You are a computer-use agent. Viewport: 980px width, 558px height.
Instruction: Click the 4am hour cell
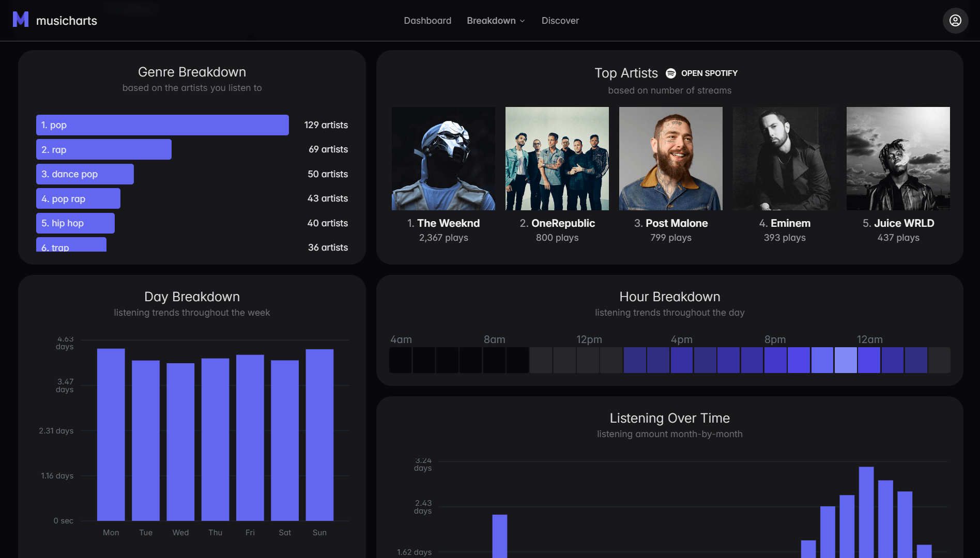pos(401,360)
